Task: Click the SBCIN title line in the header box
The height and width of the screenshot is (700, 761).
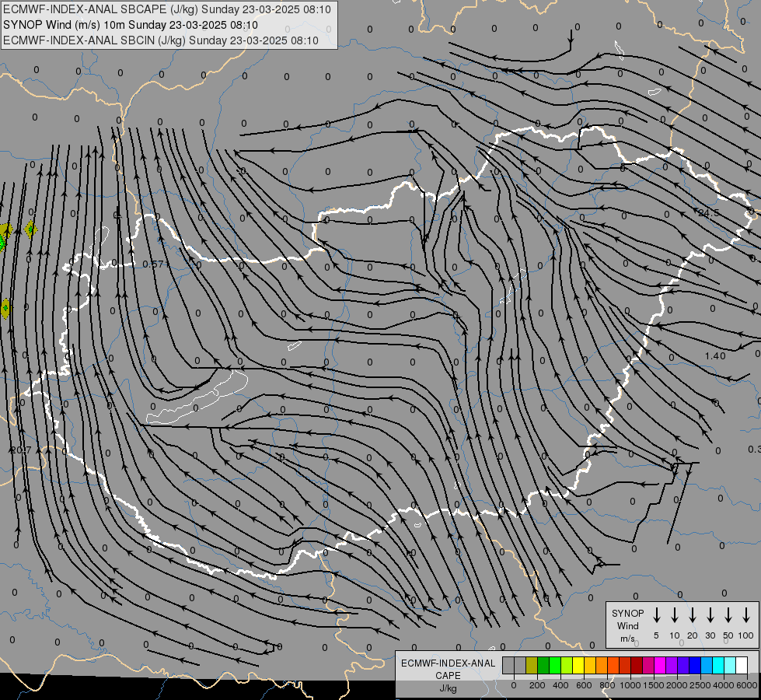Action: [x=161, y=40]
